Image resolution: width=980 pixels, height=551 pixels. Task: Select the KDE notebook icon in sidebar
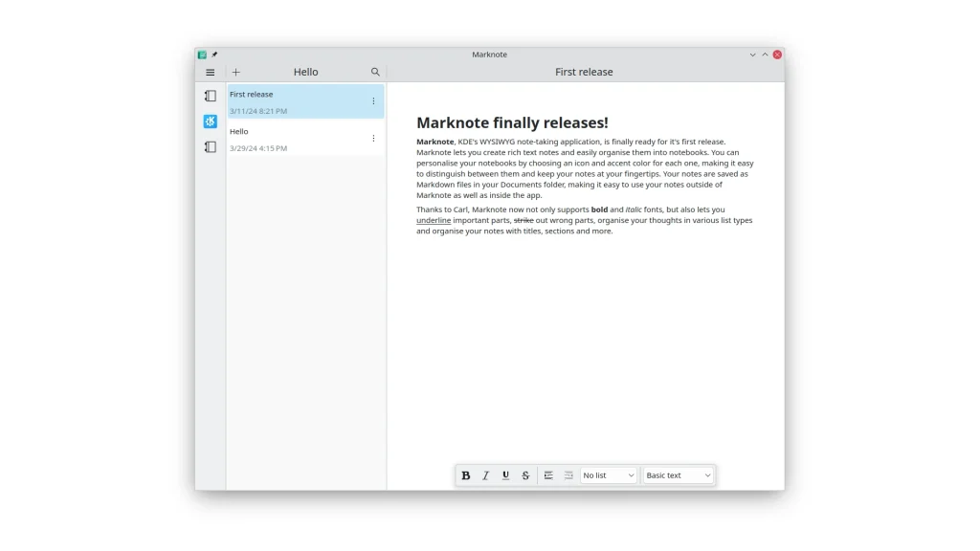[211, 121]
